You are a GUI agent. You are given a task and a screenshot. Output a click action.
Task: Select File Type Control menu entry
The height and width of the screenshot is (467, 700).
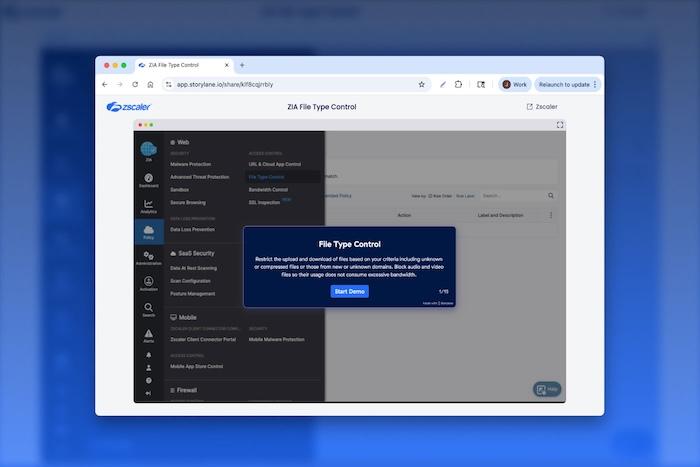pos(266,177)
